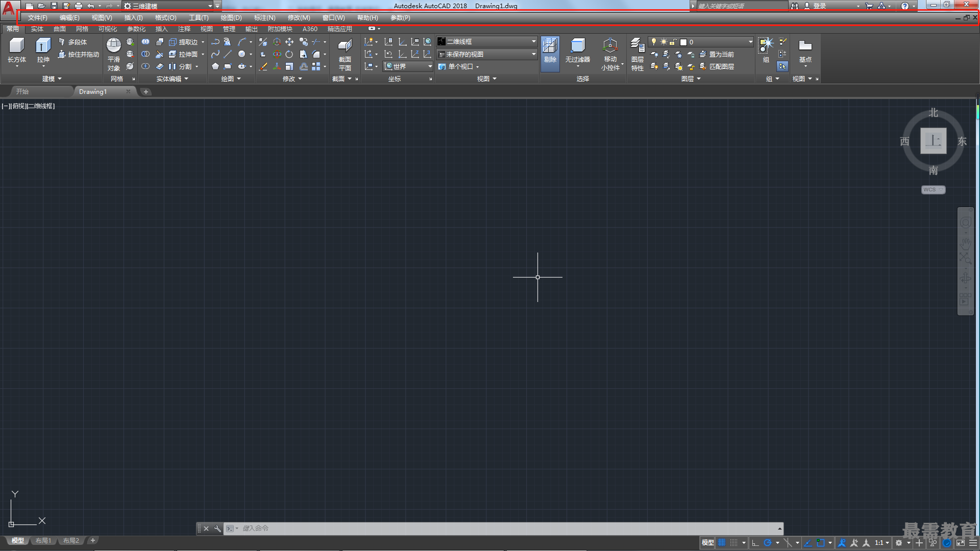Screen dimensions: 980x551
Task: Open the 世界 UCS dropdown
Action: click(408, 66)
